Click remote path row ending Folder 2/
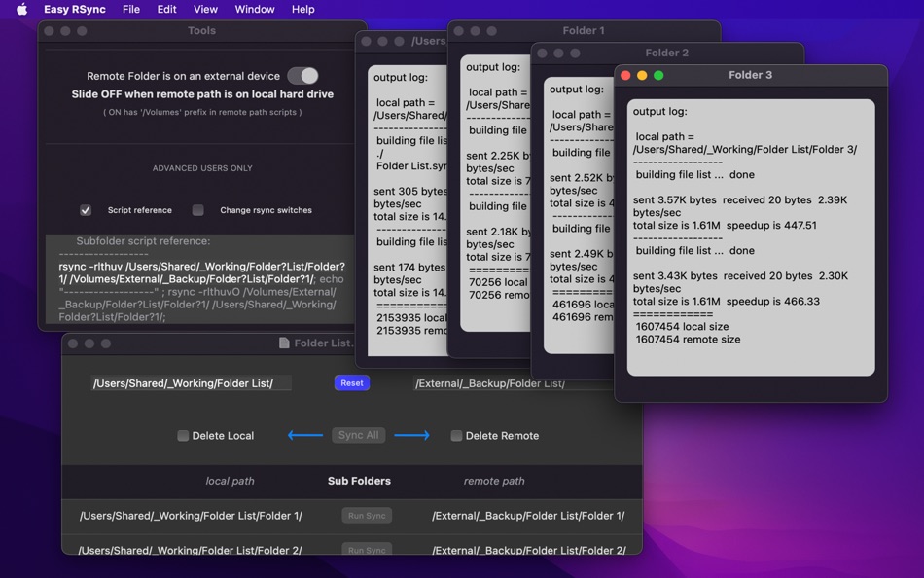This screenshot has width=924, height=578. [528, 550]
